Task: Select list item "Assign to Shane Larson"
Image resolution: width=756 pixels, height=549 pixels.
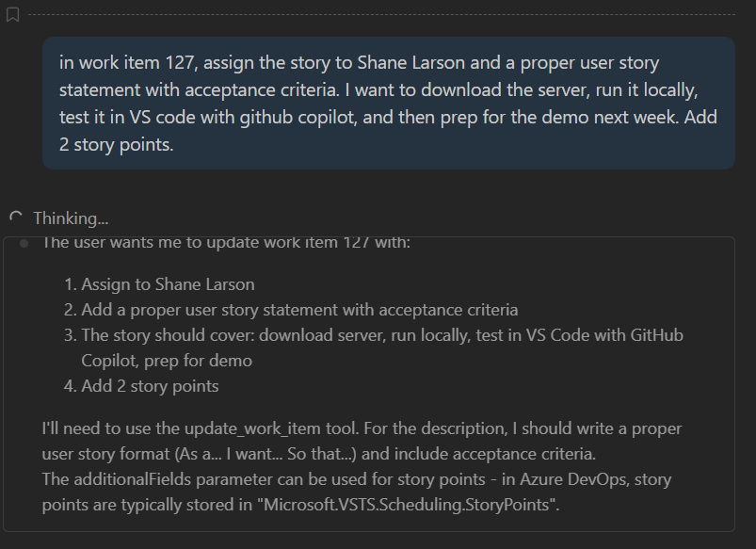Action: (x=168, y=283)
